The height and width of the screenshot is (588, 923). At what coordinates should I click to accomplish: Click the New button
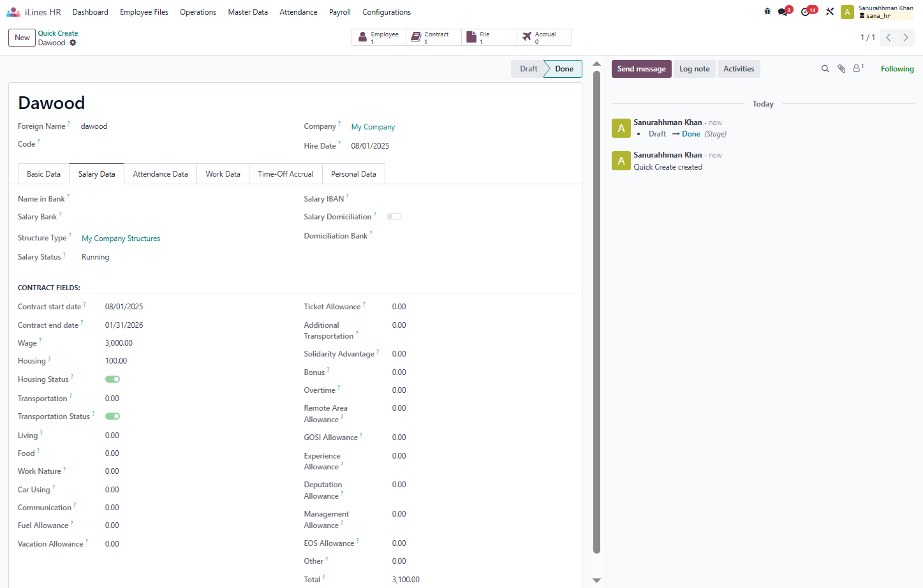(x=22, y=38)
